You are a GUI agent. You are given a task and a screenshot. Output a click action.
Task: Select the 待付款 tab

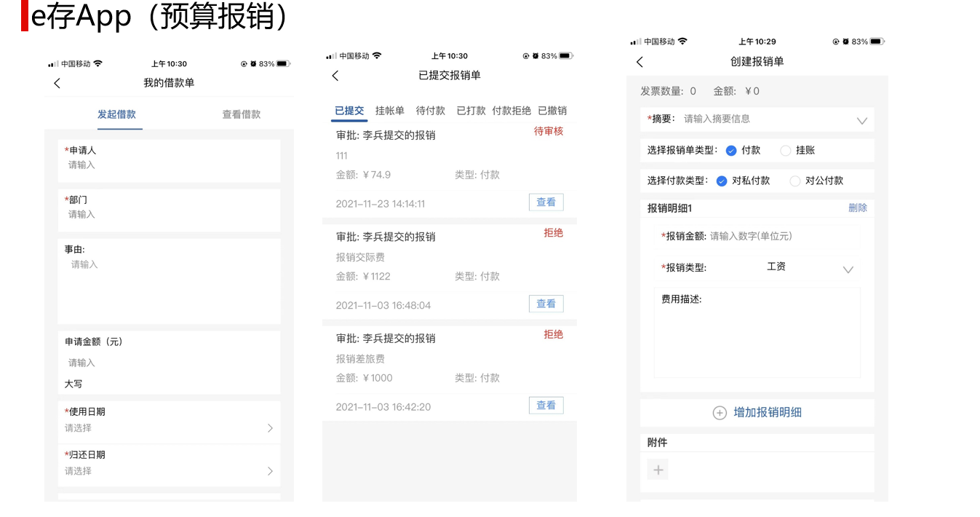point(431,111)
